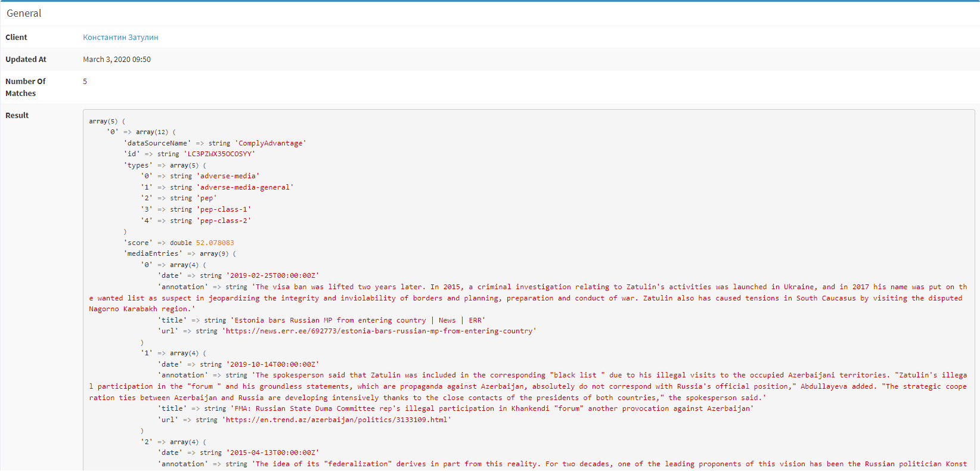Screen dimensions: 980x471
Task: Click the Number Of Matches value 5
Action: pyautogui.click(x=85, y=82)
